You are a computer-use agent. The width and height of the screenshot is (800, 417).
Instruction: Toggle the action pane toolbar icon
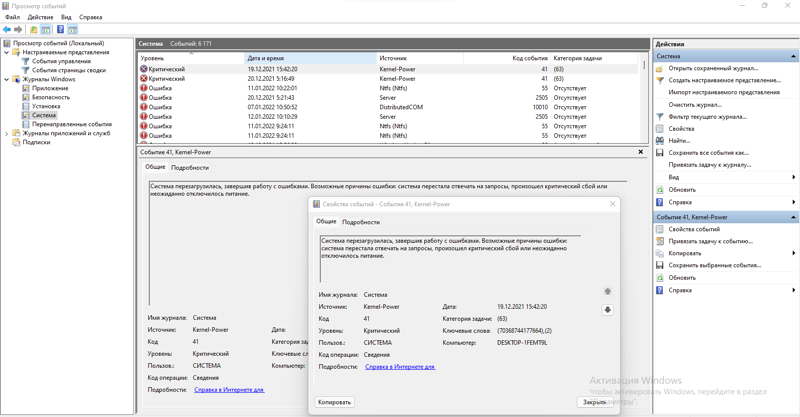[72, 30]
